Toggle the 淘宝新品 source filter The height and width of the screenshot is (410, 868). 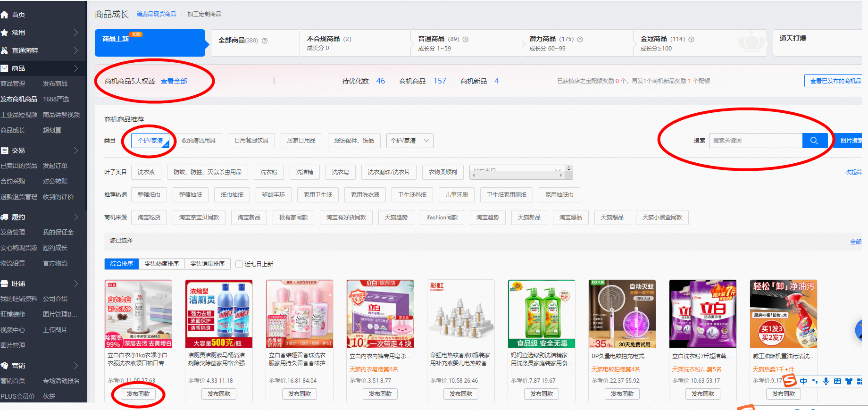click(x=249, y=218)
